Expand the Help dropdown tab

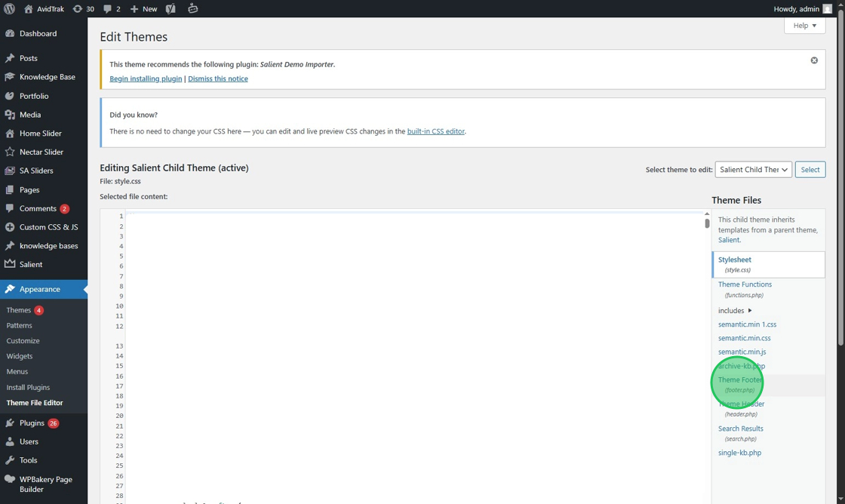point(804,26)
